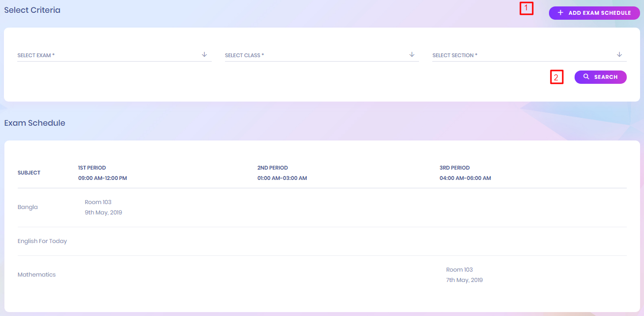644x316 pixels.
Task: Click the magnifier icon in Search button
Action: [x=586, y=77]
